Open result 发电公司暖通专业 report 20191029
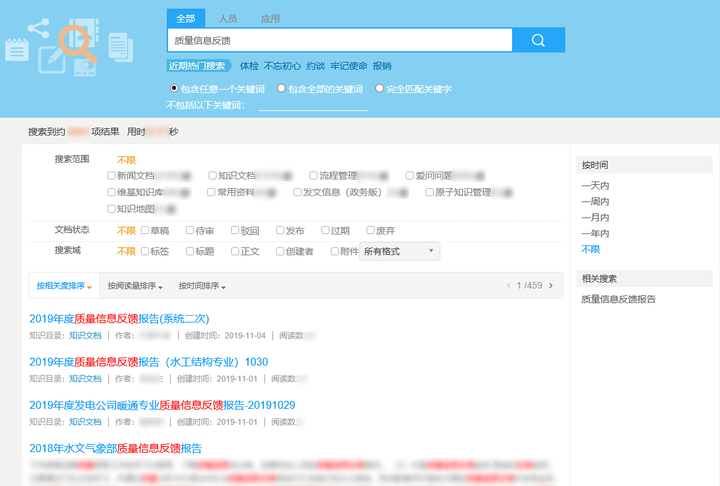The height and width of the screenshot is (486, 720). click(x=162, y=405)
